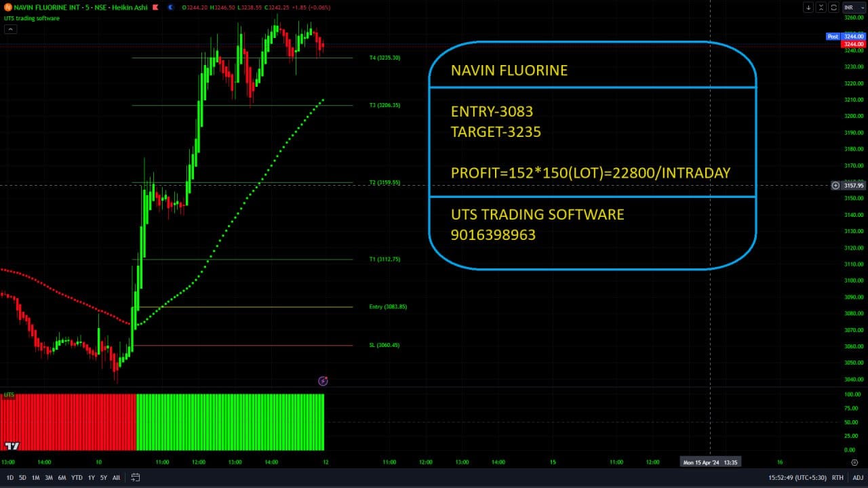Click the UTS trading software indicator label

click(x=32, y=18)
